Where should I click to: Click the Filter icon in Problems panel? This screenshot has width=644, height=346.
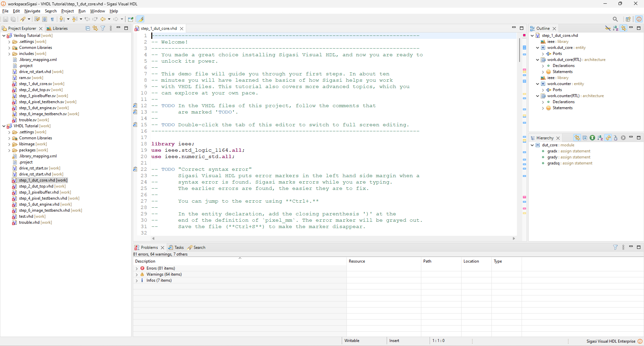pos(615,248)
